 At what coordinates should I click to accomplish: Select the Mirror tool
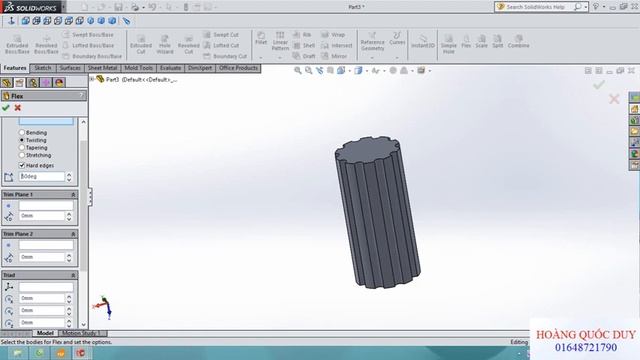[x=334, y=56]
